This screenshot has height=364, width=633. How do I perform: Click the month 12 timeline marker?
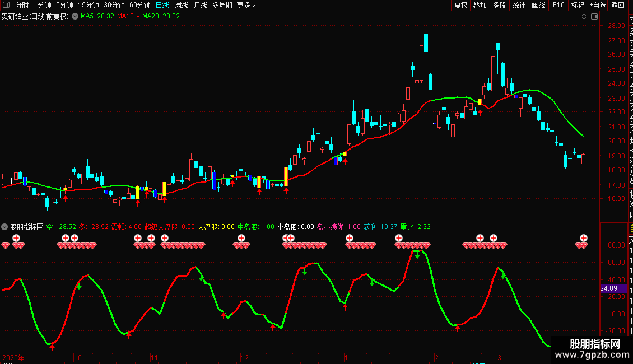coord(245,357)
